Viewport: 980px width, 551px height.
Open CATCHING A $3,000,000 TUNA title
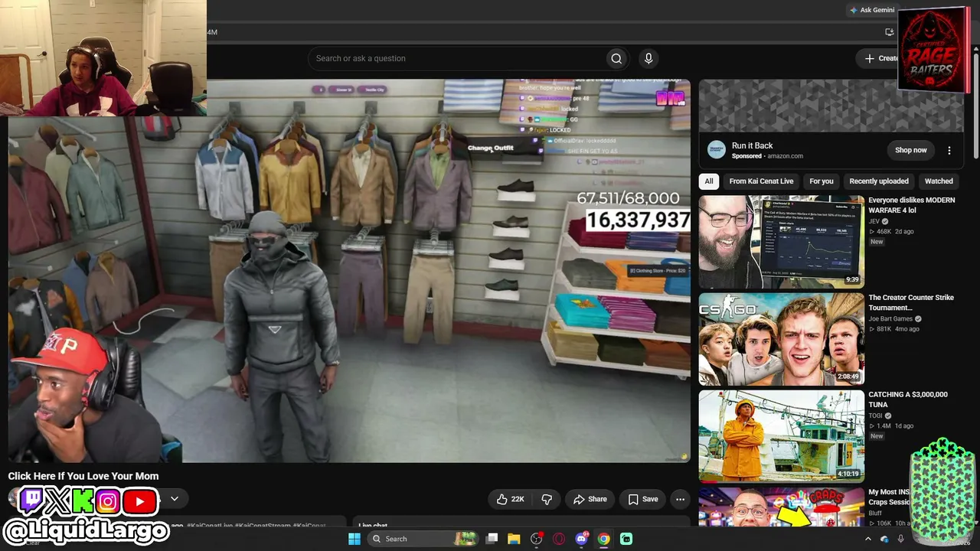pos(908,399)
